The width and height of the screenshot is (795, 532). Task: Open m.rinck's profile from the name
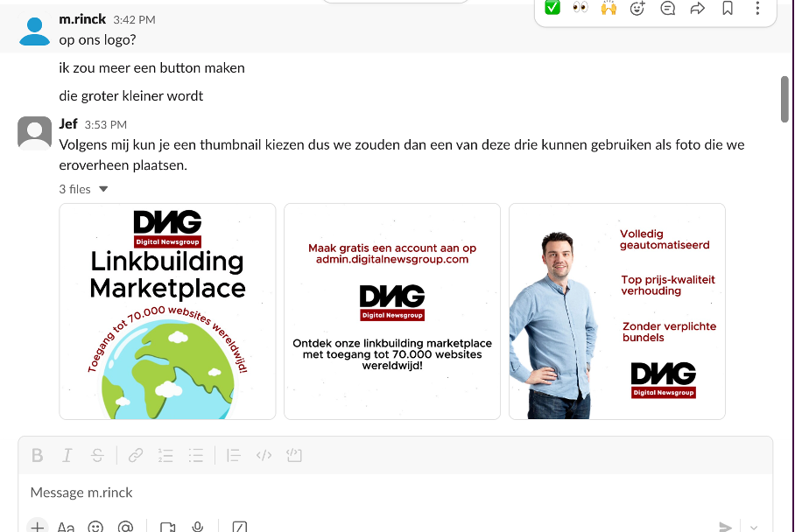(82, 19)
